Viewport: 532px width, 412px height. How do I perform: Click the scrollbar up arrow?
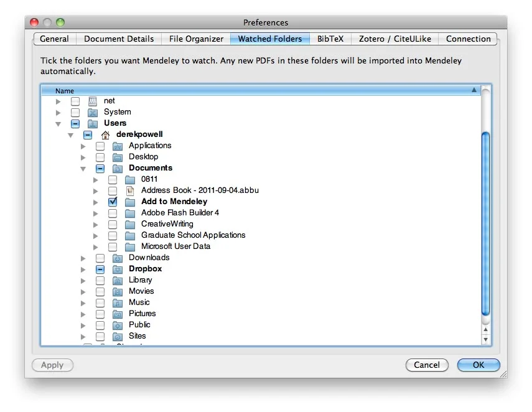click(x=485, y=329)
